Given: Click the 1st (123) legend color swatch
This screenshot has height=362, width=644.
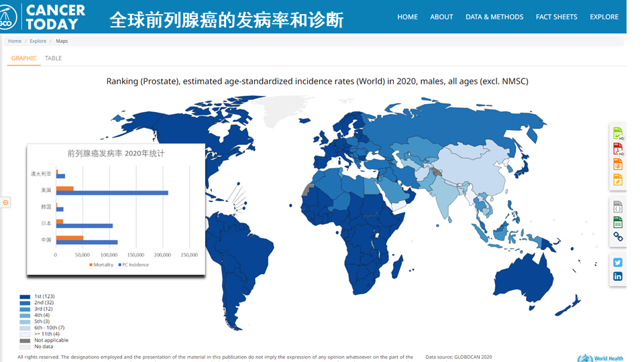Looking at the screenshot, I should coord(25,296).
